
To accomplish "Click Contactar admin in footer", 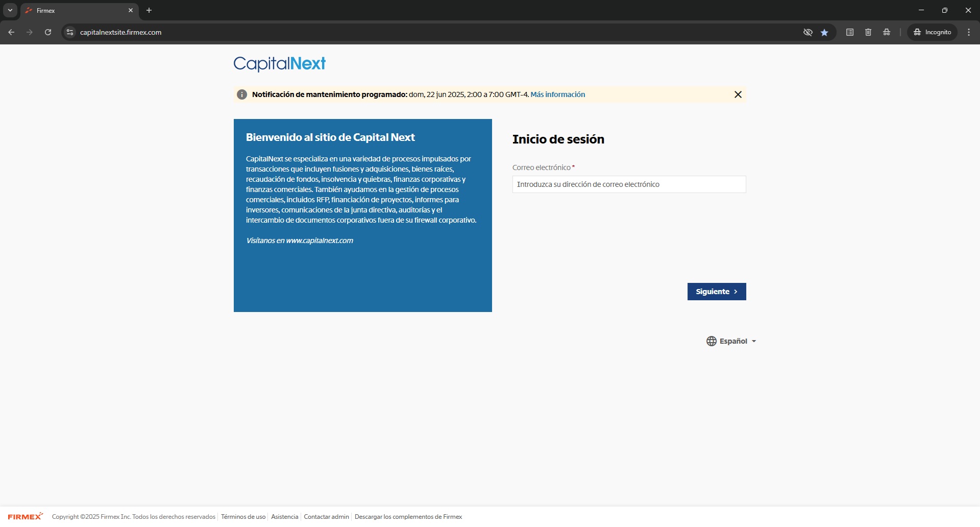I will coord(326,517).
